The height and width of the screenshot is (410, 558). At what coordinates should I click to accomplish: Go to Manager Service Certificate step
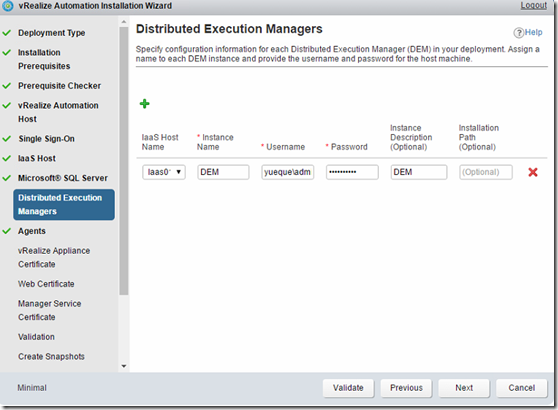[50, 310]
